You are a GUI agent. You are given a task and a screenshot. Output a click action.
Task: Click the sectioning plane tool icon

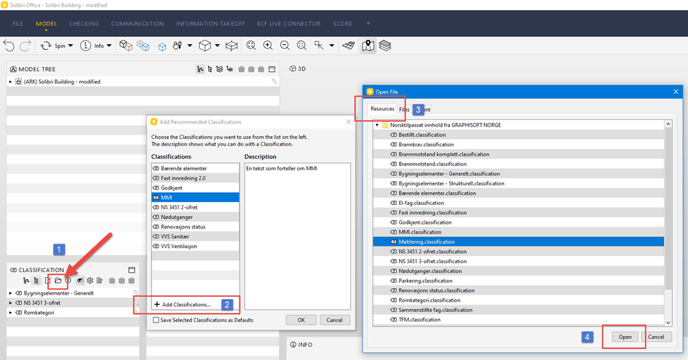(x=319, y=46)
